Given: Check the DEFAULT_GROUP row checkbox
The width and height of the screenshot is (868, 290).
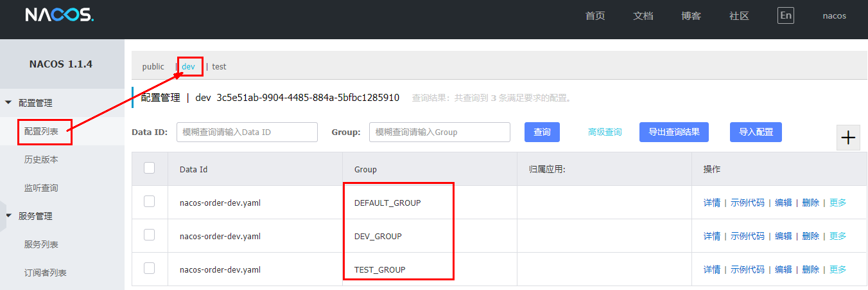Looking at the screenshot, I should point(150,201).
